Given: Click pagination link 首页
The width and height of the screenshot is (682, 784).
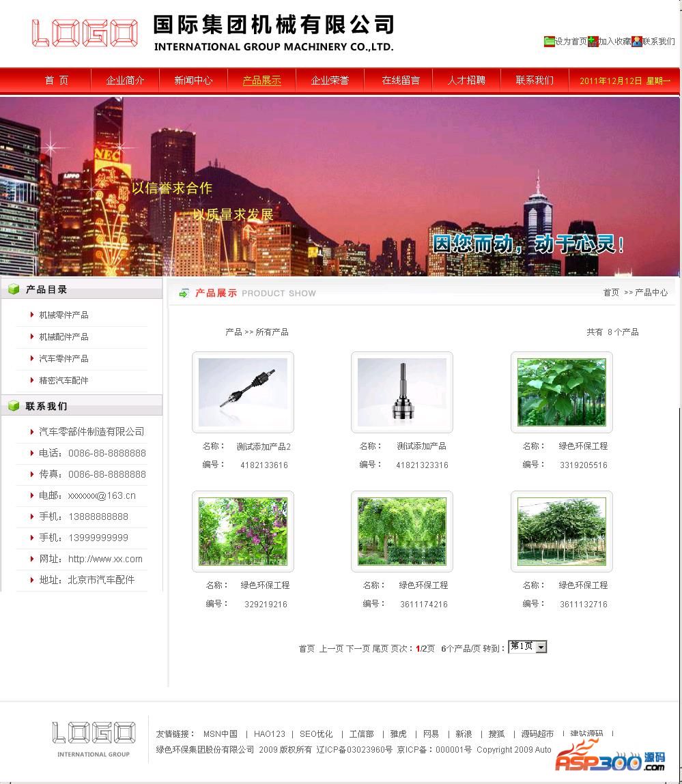Looking at the screenshot, I should (x=307, y=648).
